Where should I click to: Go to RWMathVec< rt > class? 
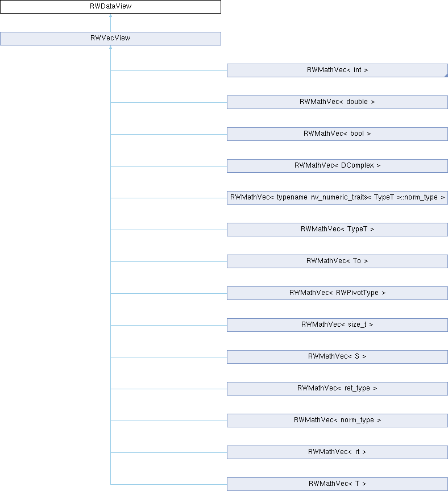[337, 452]
